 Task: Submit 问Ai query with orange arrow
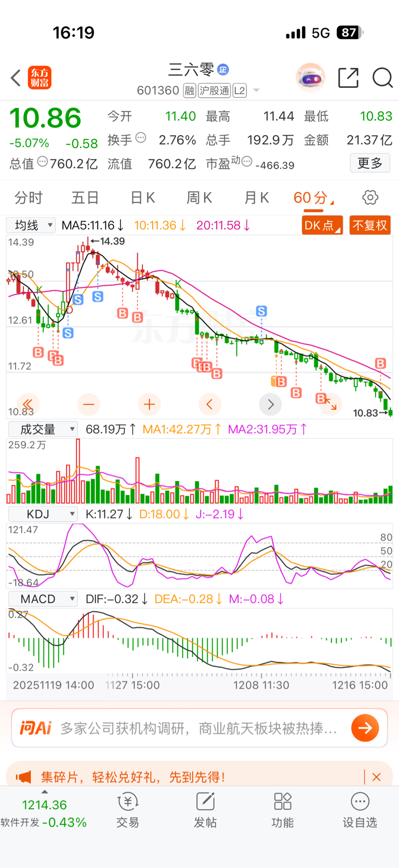pos(365,728)
